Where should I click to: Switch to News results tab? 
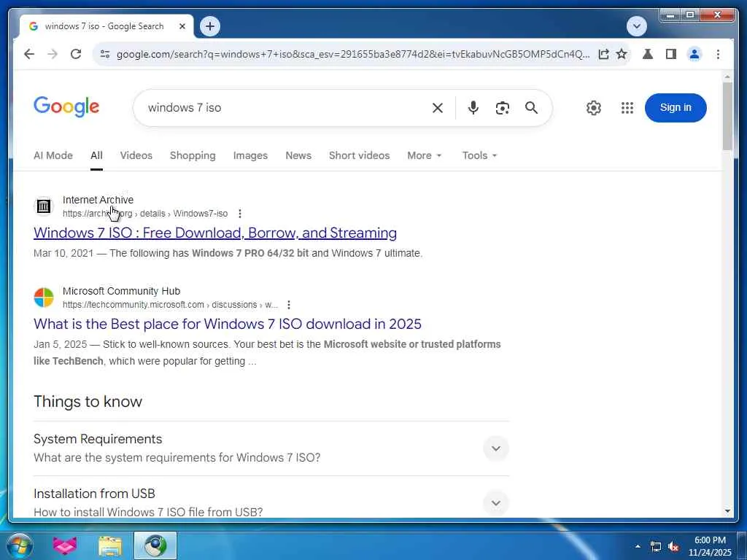click(298, 155)
